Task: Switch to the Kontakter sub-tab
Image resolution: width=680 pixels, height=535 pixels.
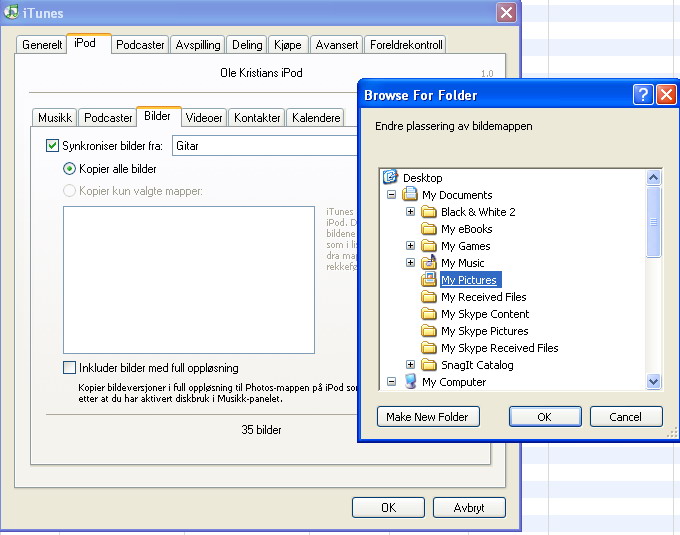Action: [x=257, y=117]
